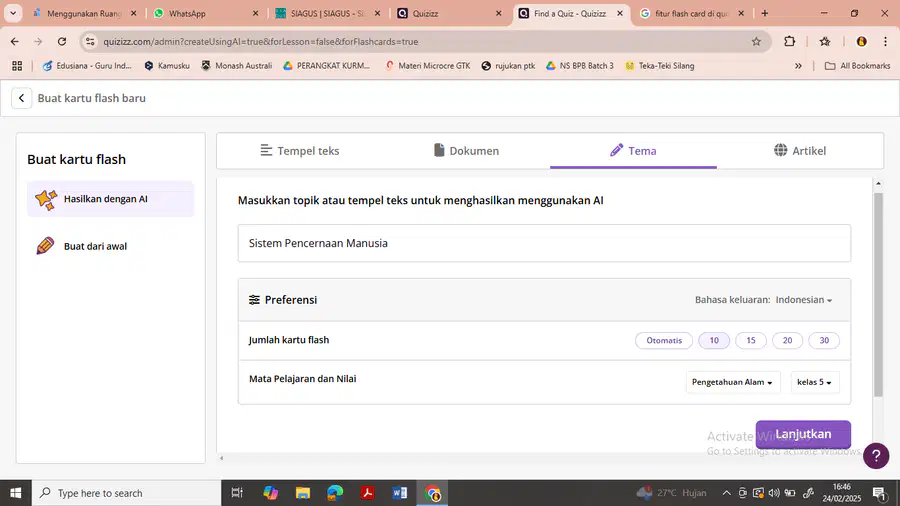The height and width of the screenshot is (506, 900).
Task: Go back using the Buat kartu flash baru arrow
Action: (x=21, y=98)
